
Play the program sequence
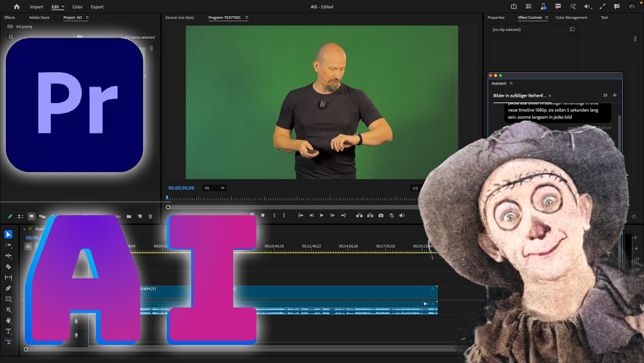[x=321, y=215]
